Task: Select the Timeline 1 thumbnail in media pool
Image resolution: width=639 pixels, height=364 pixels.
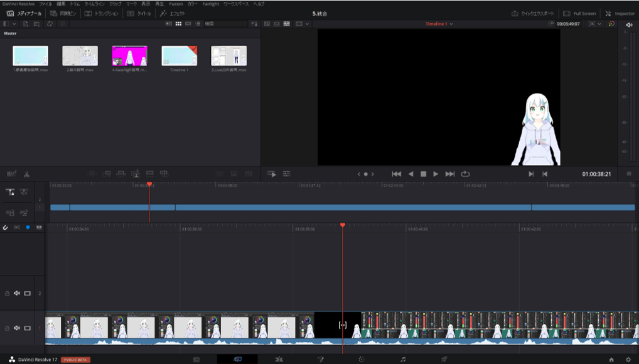Action: pyautogui.click(x=180, y=55)
